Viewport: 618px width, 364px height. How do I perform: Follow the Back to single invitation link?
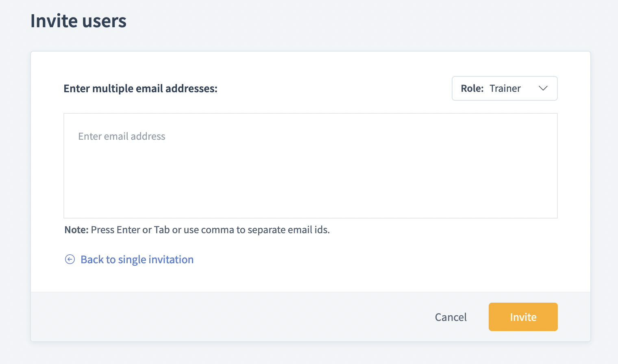tap(137, 259)
